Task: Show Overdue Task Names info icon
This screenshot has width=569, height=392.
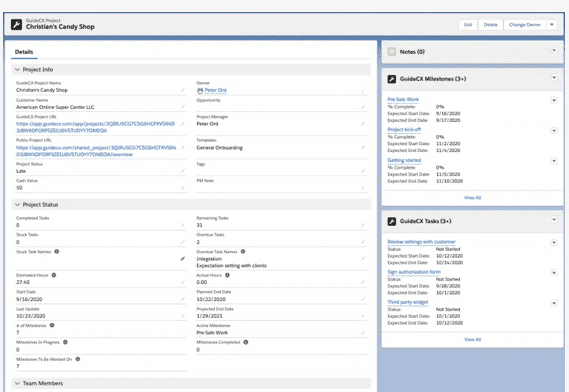Action: click(x=243, y=252)
